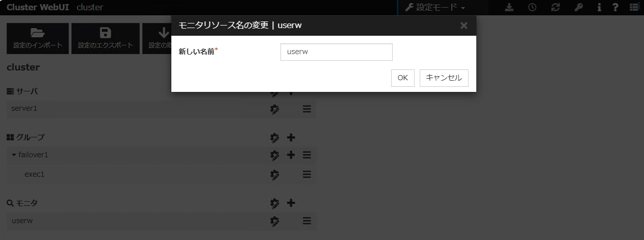Collapse the failover1 group tree

tap(14, 155)
